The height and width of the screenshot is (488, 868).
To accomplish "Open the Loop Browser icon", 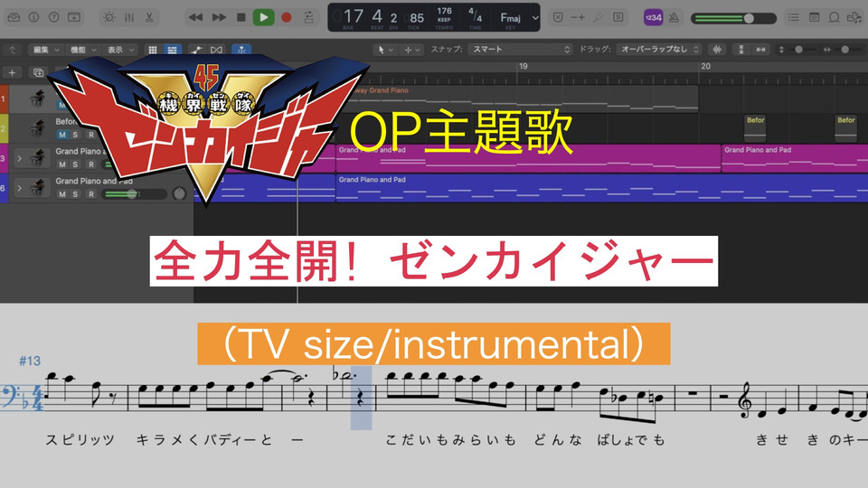I will [834, 17].
